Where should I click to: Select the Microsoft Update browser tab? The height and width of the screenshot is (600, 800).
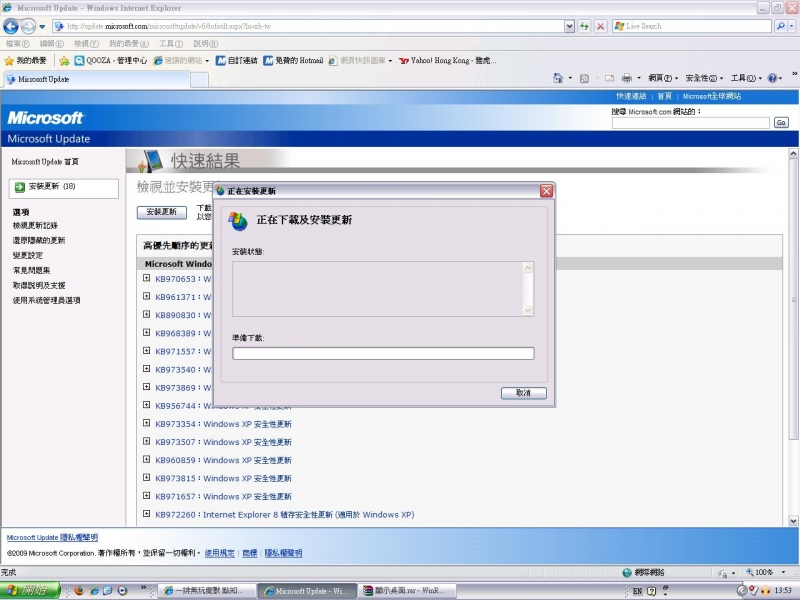click(96, 79)
